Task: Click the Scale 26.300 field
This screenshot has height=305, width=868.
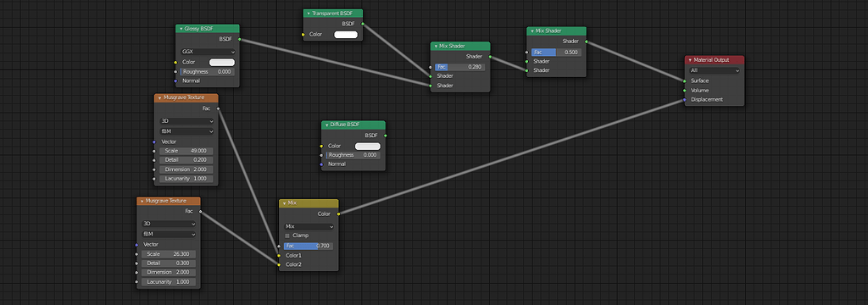Action: point(169,254)
